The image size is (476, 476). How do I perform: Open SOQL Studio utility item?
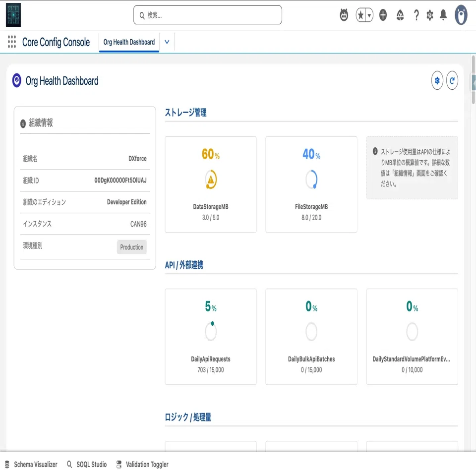[x=87, y=465]
